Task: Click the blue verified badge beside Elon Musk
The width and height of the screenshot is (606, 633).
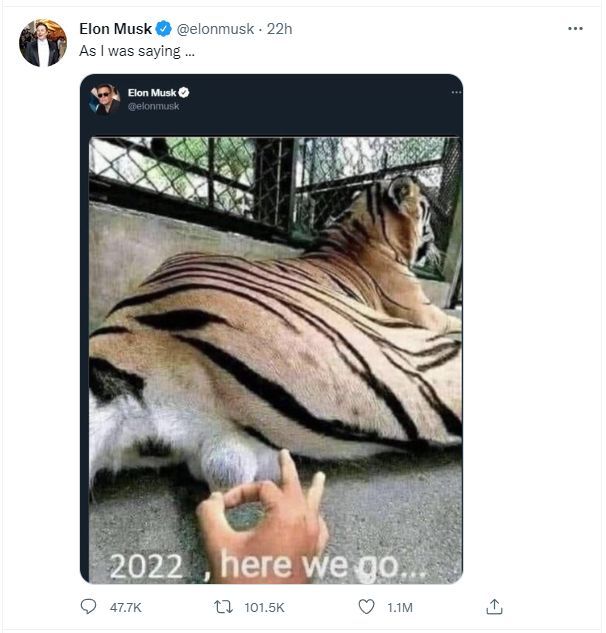Action: point(163,29)
